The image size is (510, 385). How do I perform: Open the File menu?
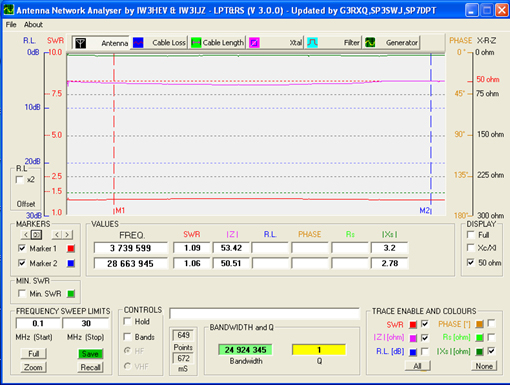pyautogui.click(x=11, y=25)
